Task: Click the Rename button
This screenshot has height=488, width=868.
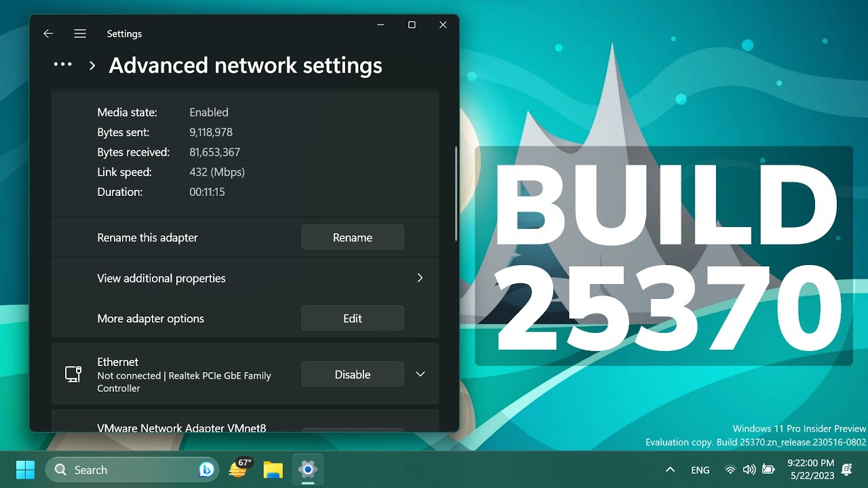Action: 353,237
